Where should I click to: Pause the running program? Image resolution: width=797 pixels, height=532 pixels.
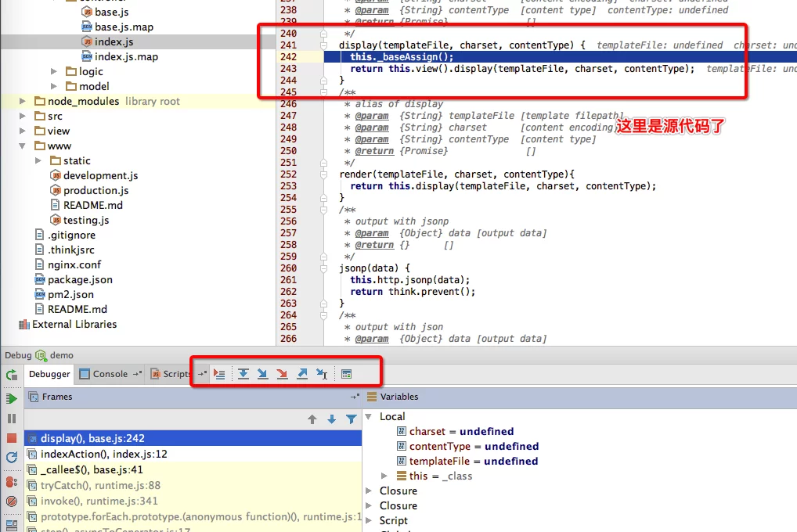[12, 419]
